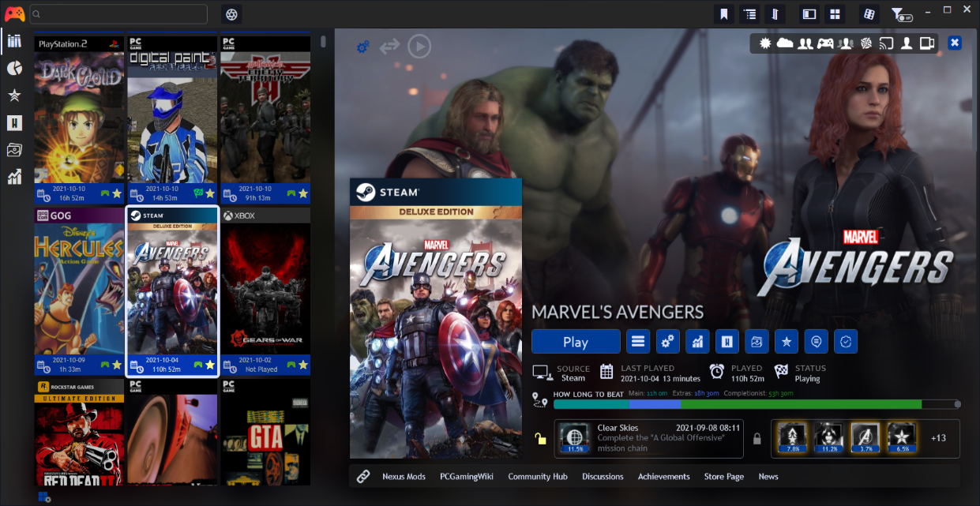The height and width of the screenshot is (506, 980).
Task: Close the game details panel with the blue X
Action: [955, 43]
